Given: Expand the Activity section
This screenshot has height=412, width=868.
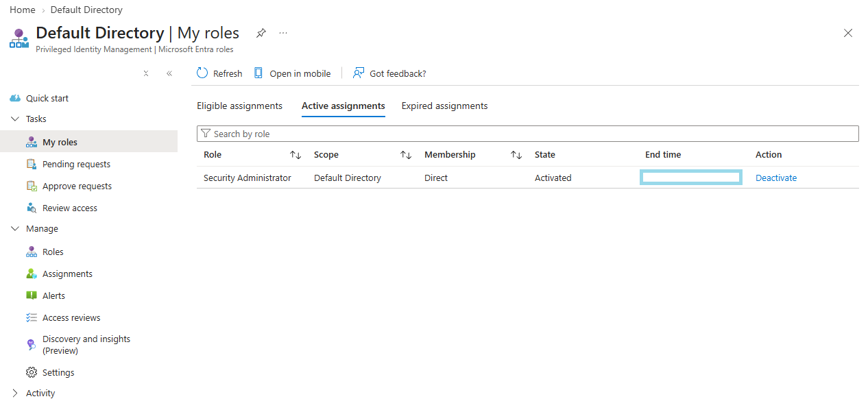Looking at the screenshot, I should coord(15,393).
